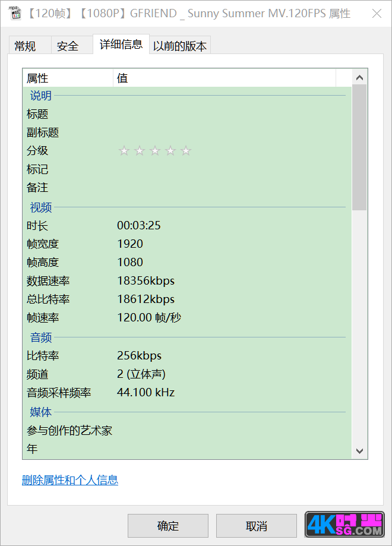Select the 副标题 property row

(187, 132)
